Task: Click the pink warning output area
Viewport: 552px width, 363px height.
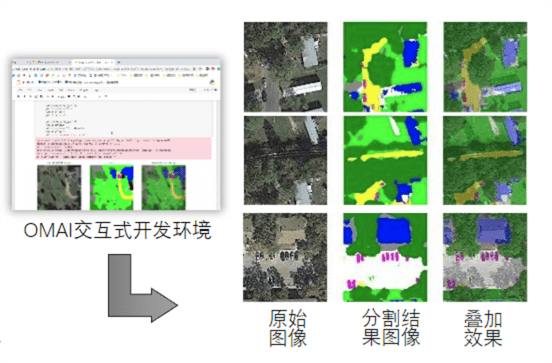Action: pos(124,148)
